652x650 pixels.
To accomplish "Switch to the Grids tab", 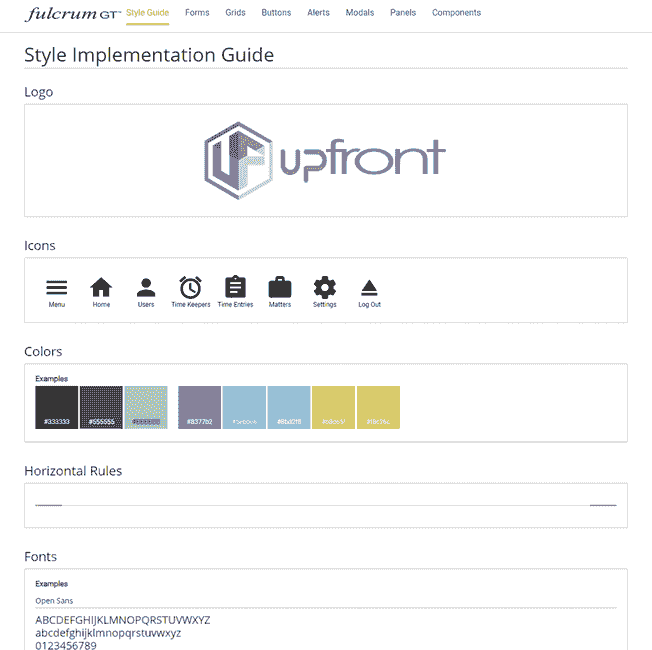I will click(235, 13).
